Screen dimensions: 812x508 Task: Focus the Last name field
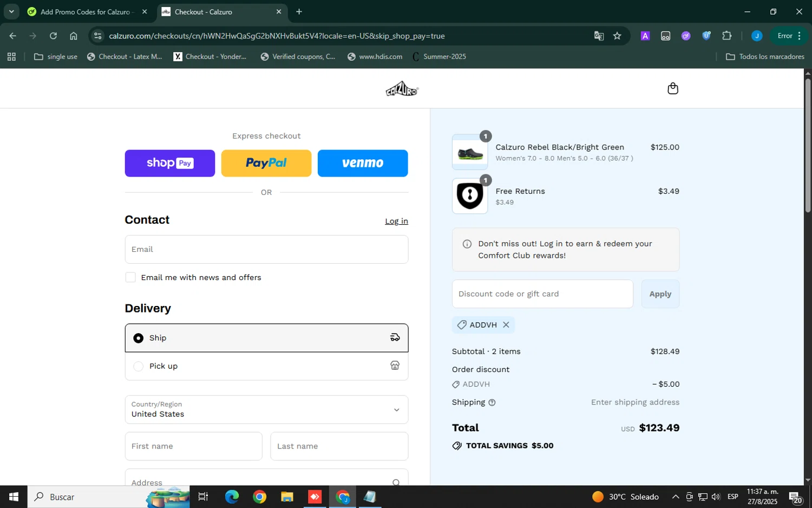click(339, 446)
